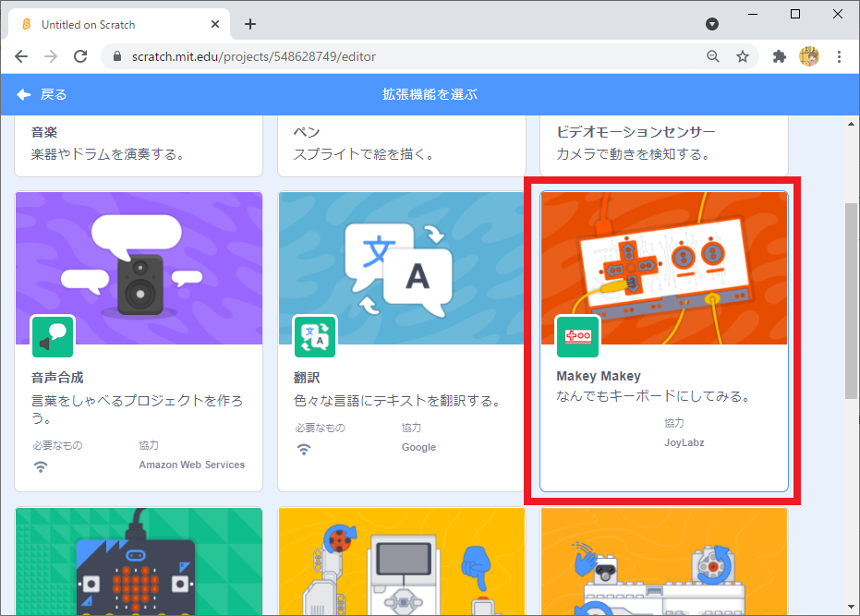This screenshot has height=616, width=860.
Task: Click the Makey Makey green controller badge
Action: click(x=577, y=336)
